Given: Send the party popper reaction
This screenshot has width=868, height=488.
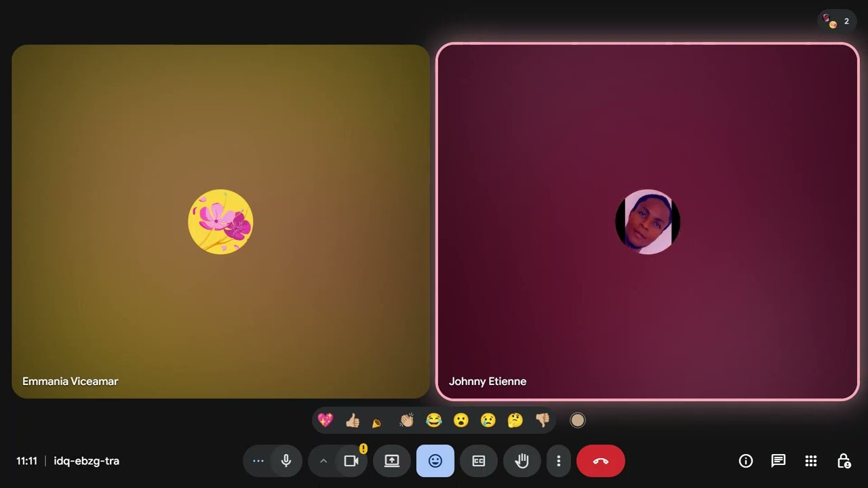Looking at the screenshot, I should tap(377, 423).
